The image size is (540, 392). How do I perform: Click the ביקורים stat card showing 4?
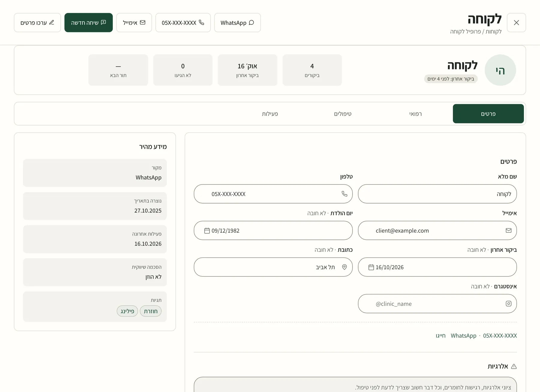click(312, 70)
